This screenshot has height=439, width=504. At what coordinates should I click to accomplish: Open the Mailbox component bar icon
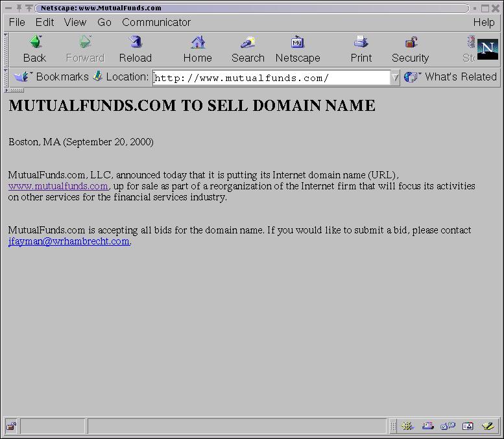point(428,426)
